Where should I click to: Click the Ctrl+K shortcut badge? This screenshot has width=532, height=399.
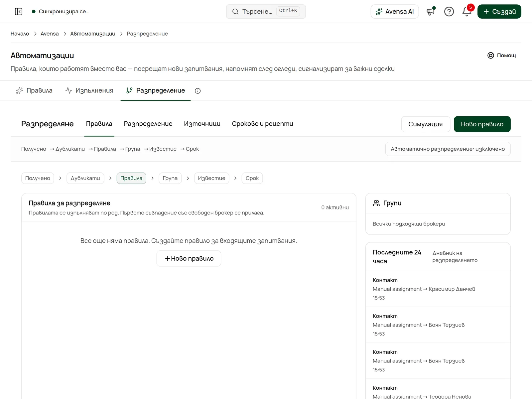tap(288, 11)
